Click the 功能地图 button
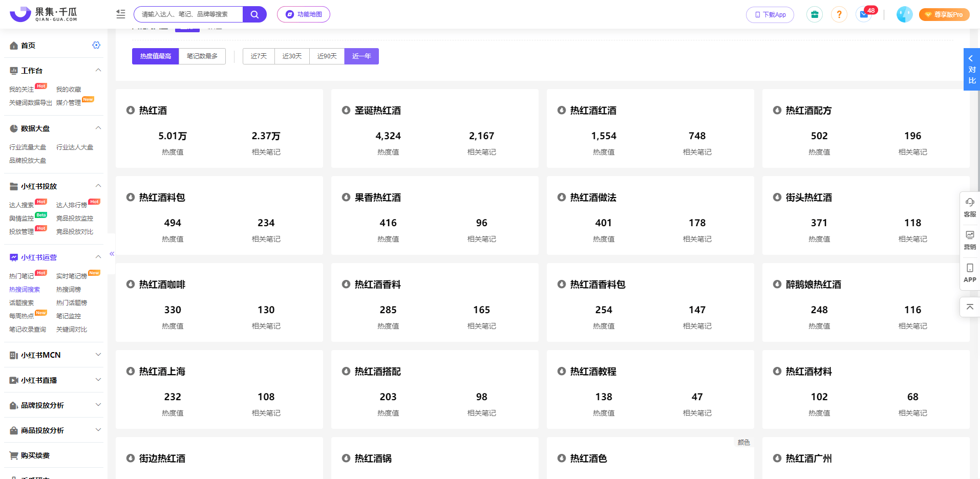Image resolution: width=980 pixels, height=479 pixels. [x=304, y=14]
